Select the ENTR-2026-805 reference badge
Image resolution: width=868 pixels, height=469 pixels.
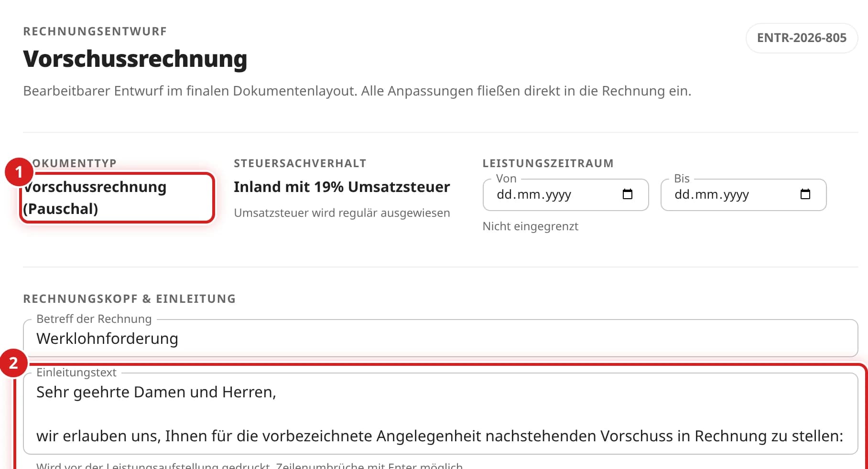(x=802, y=38)
